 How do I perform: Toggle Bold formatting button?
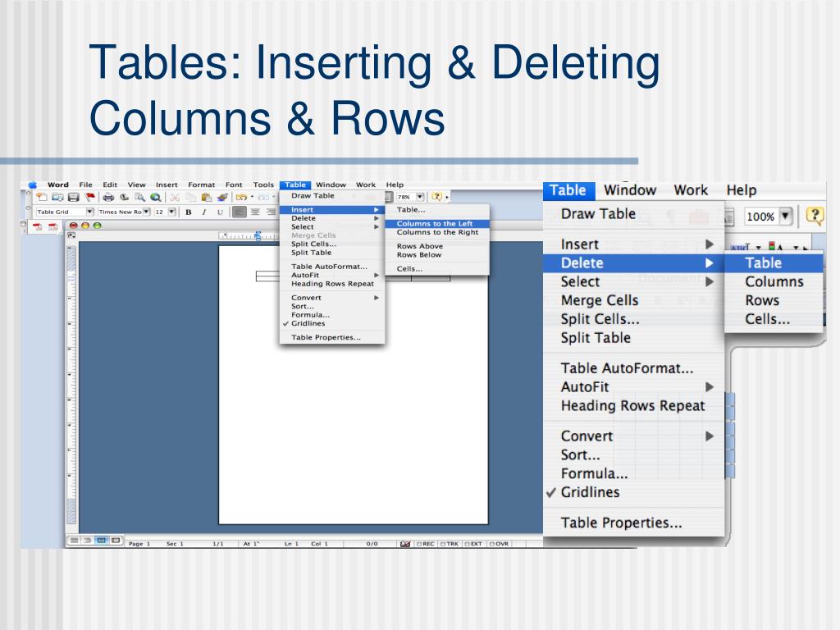coord(189,212)
